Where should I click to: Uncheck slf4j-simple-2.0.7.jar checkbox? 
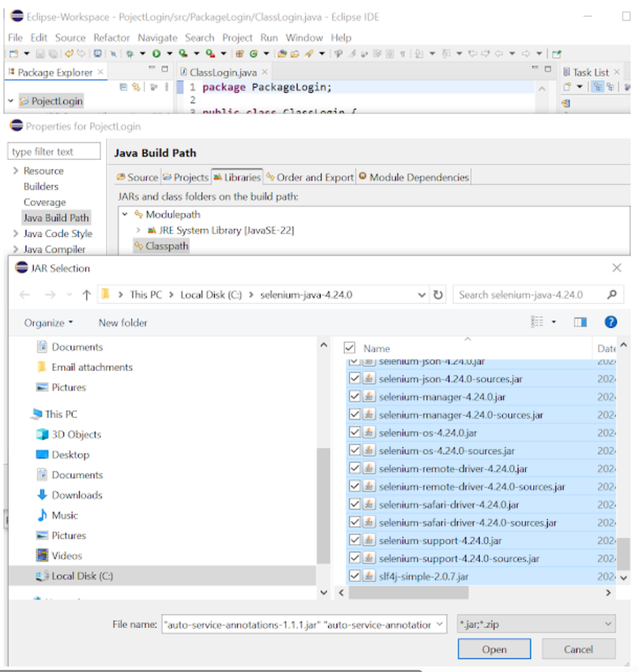[x=354, y=576]
